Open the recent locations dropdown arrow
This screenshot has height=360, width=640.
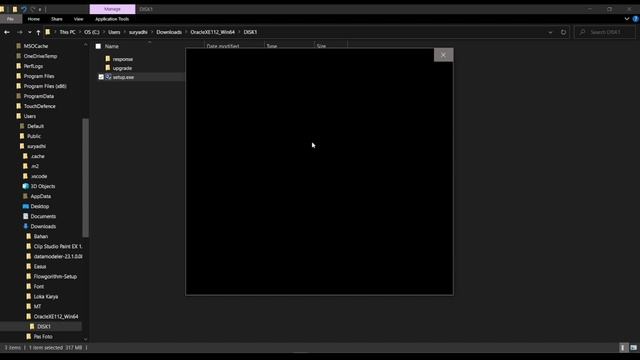pos(30,32)
